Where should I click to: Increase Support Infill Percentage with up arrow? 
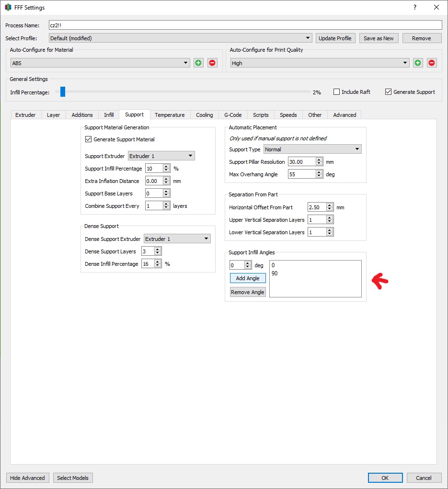166,167
